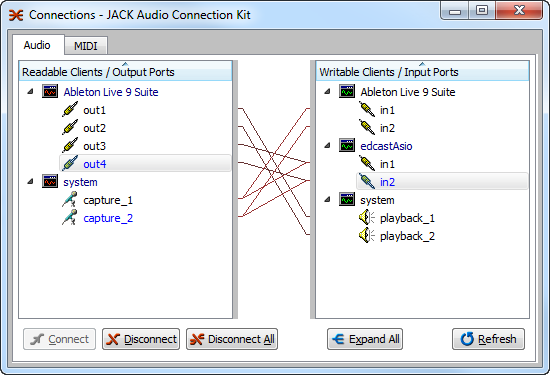
Task: Click edcastAsio in1 input plug icon
Action: (x=367, y=164)
